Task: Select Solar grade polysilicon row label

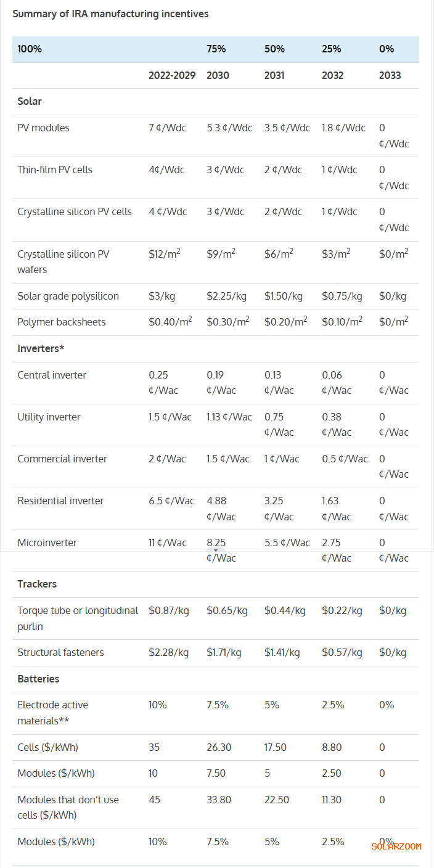Action: pyautogui.click(x=68, y=296)
